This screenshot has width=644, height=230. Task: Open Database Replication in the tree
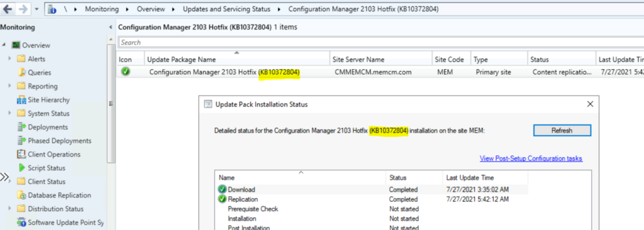pos(59,195)
